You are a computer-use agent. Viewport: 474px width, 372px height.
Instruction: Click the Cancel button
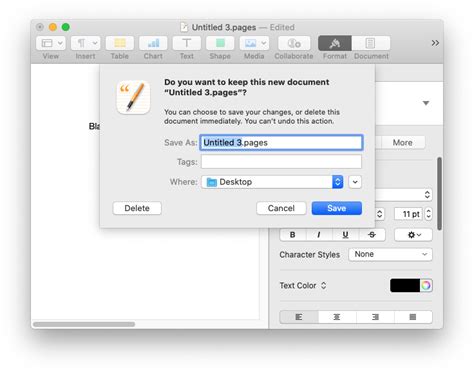pyautogui.click(x=281, y=208)
